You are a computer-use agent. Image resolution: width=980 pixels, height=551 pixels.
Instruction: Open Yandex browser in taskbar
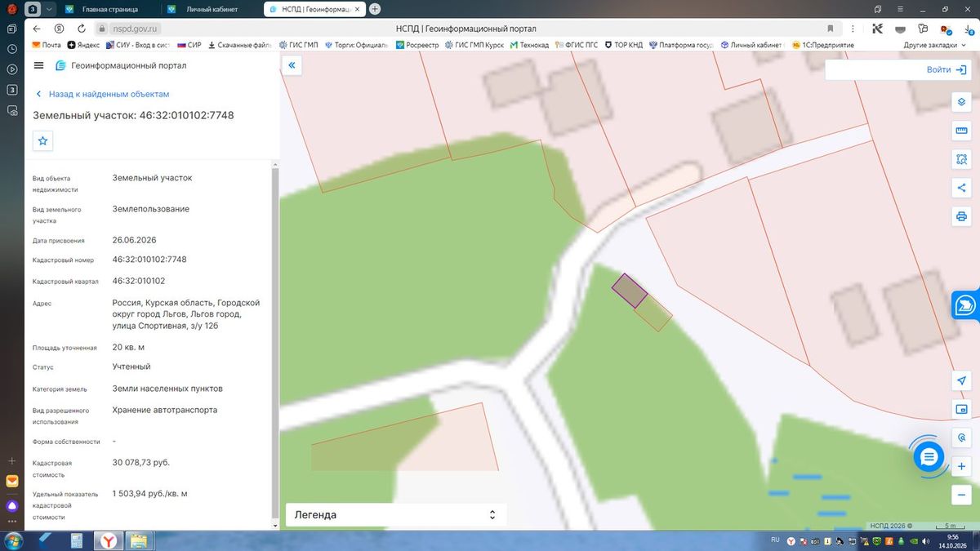[109, 540]
